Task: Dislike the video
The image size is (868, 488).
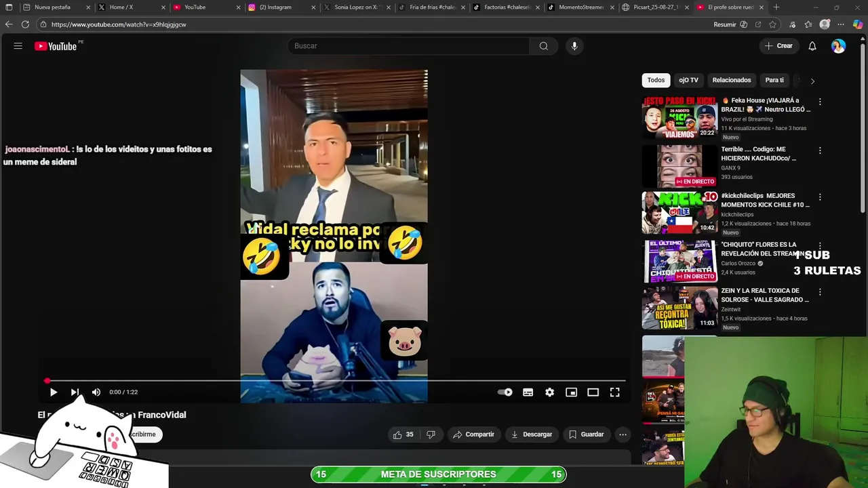Action: (x=431, y=434)
